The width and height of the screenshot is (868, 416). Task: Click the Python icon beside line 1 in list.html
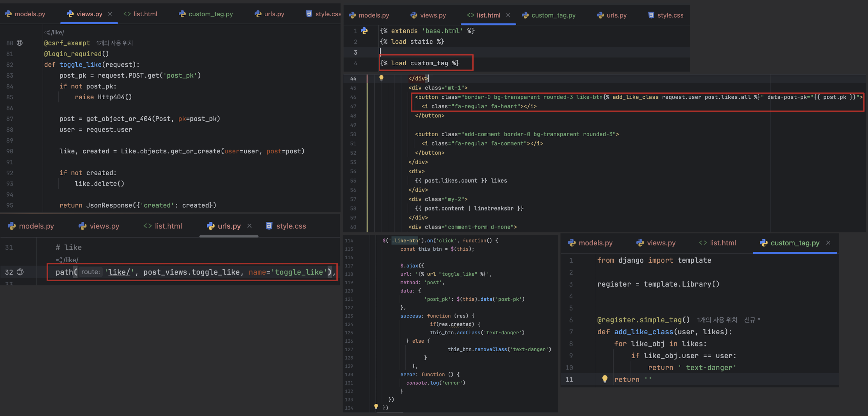(364, 31)
